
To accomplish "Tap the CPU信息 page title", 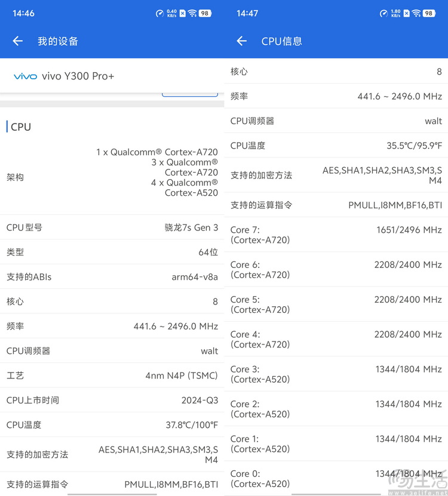I will point(282,41).
